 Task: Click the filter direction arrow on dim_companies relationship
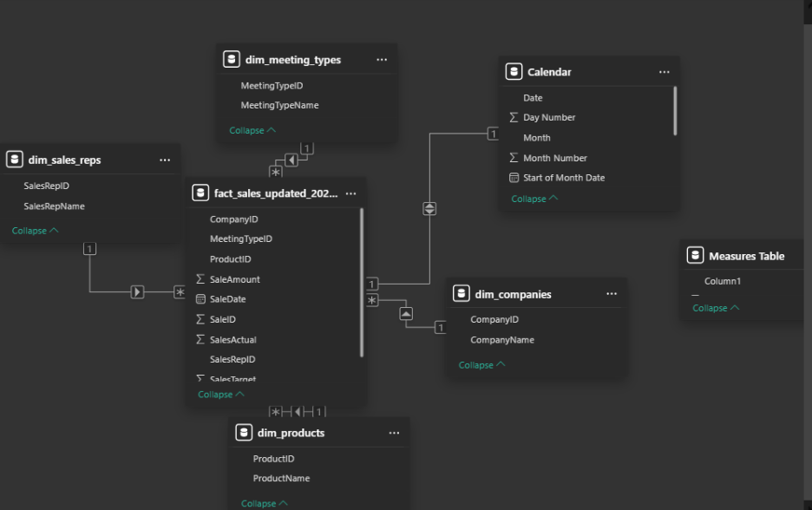pos(405,314)
